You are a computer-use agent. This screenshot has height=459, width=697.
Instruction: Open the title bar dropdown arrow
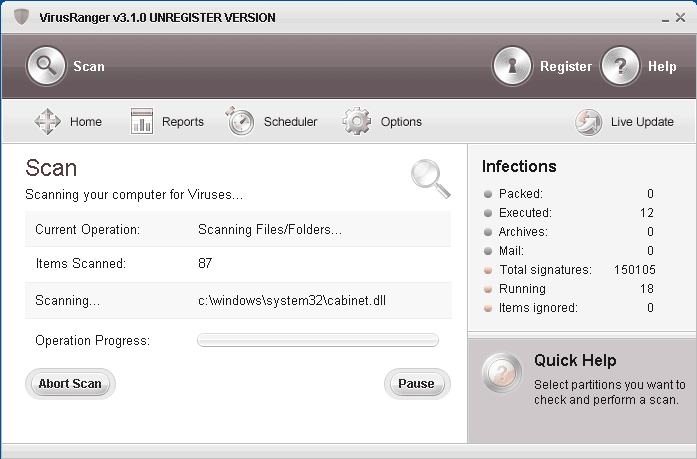pos(666,18)
